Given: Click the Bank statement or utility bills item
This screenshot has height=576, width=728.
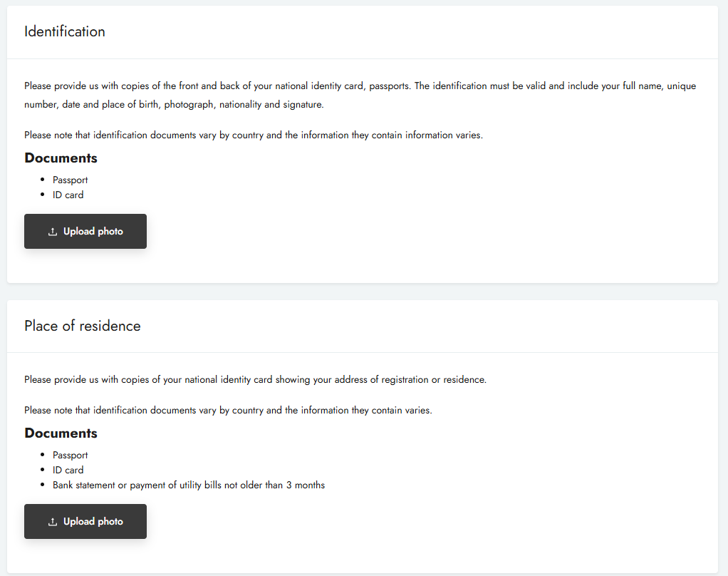Looking at the screenshot, I should 189,485.
